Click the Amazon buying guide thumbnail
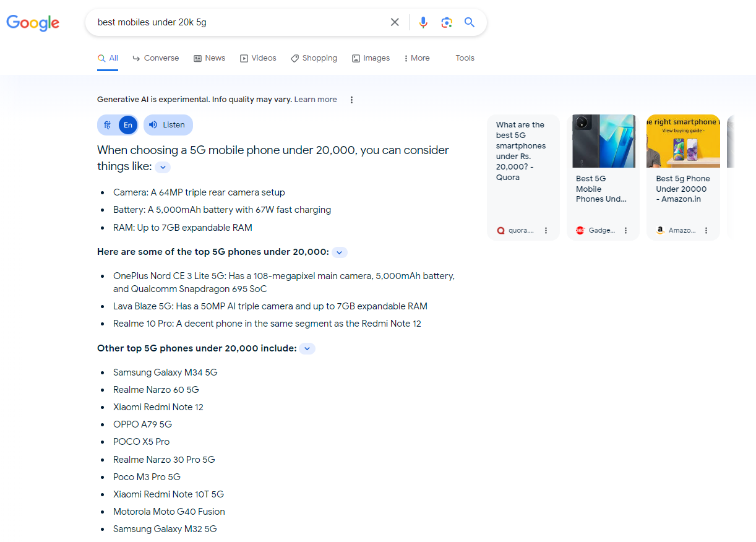Image resolution: width=756 pixels, height=542 pixels. point(683,141)
